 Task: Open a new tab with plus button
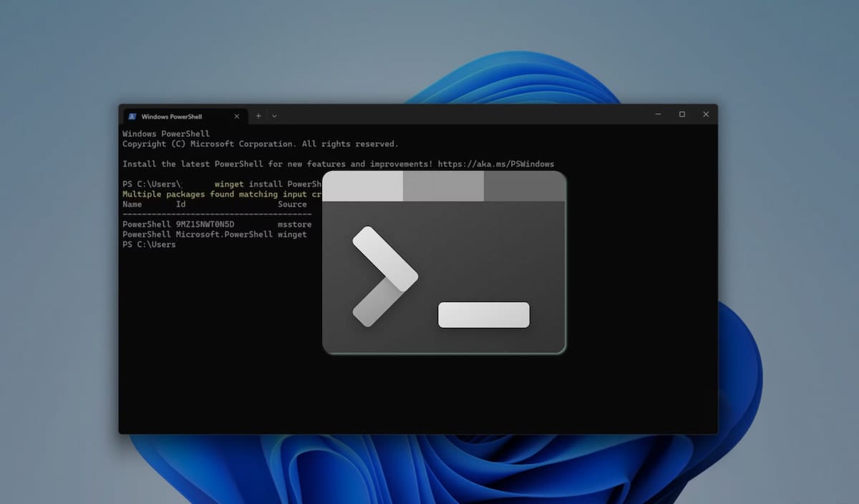coord(258,115)
